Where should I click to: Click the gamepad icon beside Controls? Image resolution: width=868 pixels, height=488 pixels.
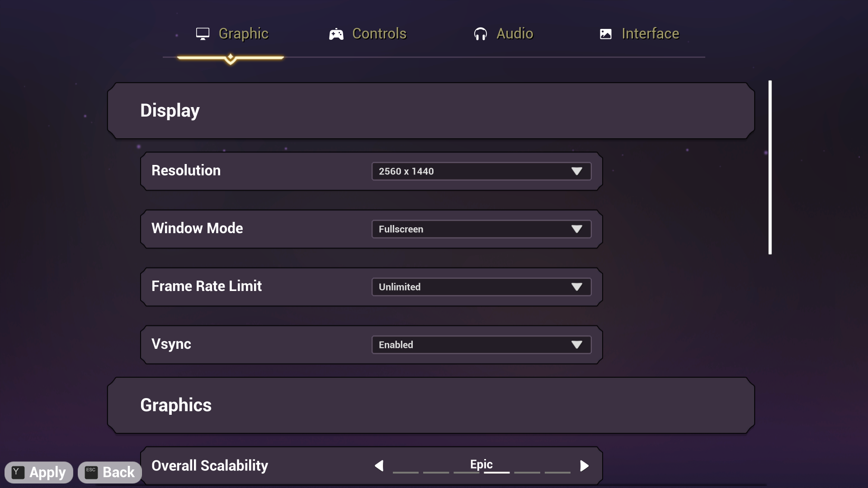click(x=336, y=34)
